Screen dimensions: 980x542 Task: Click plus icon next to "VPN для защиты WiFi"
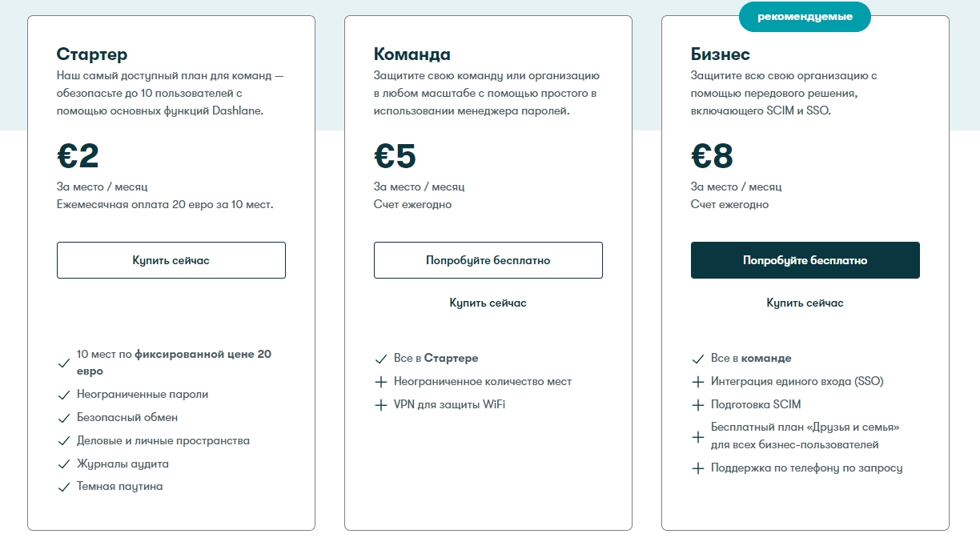(x=381, y=405)
